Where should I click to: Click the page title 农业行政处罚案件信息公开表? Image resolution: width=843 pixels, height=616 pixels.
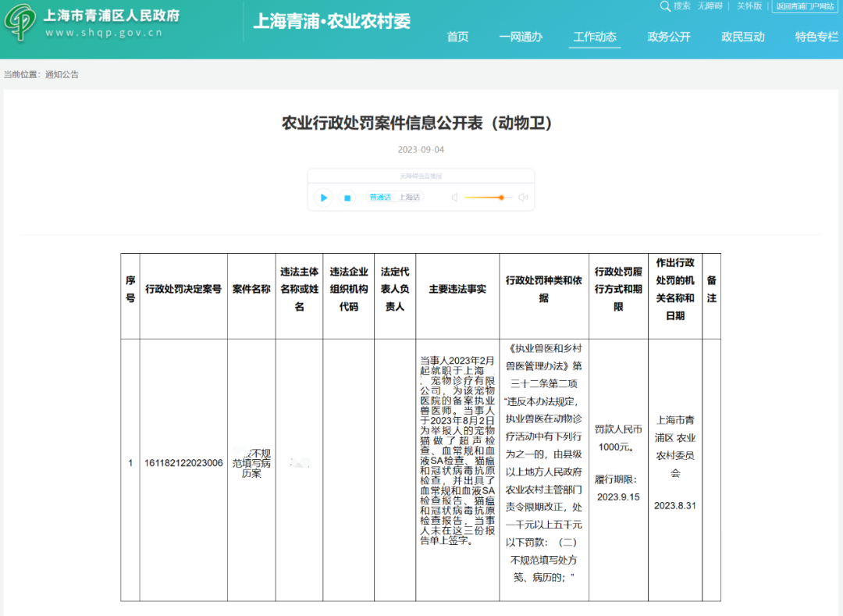tap(417, 123)
